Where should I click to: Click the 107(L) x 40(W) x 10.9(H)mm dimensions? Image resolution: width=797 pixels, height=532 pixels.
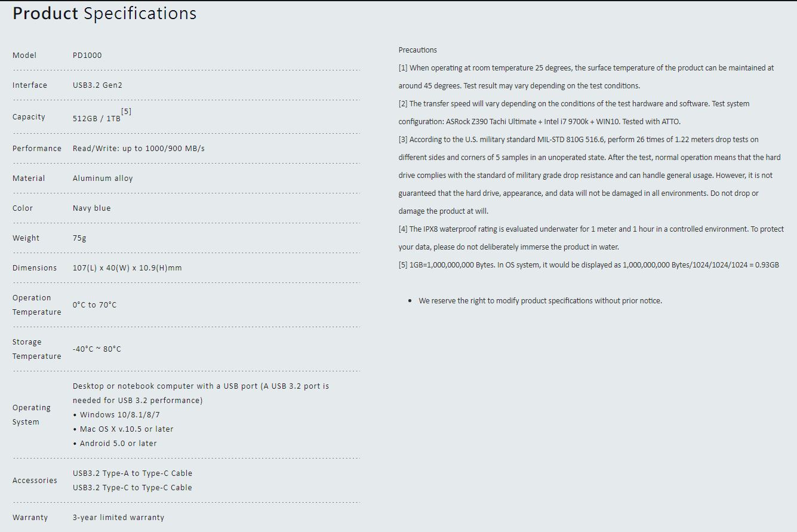(x=127, y=268)
